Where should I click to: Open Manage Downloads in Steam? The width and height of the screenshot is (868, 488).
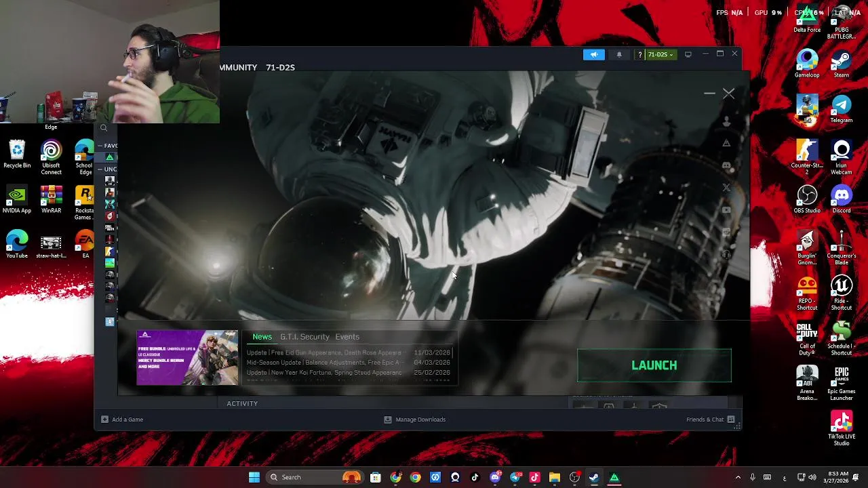[415, 420]
